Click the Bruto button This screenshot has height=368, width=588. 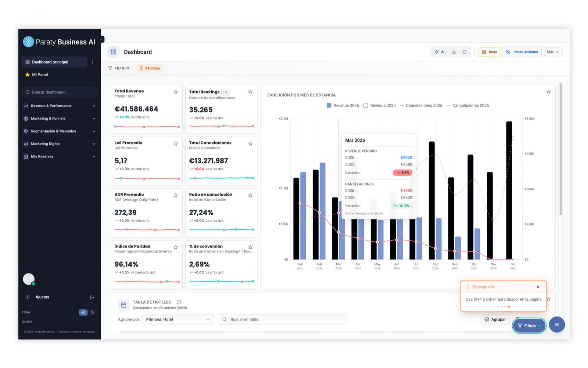pos(490,52)
